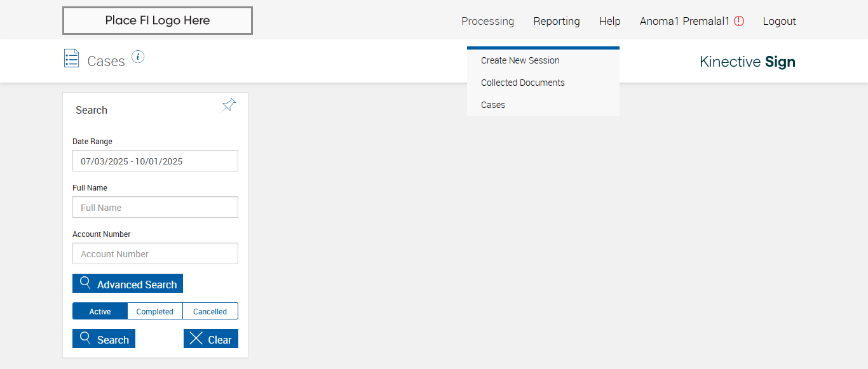The image size is (868, 369).
Task: Switch to the Completed status filter
Action: (155, 311)
